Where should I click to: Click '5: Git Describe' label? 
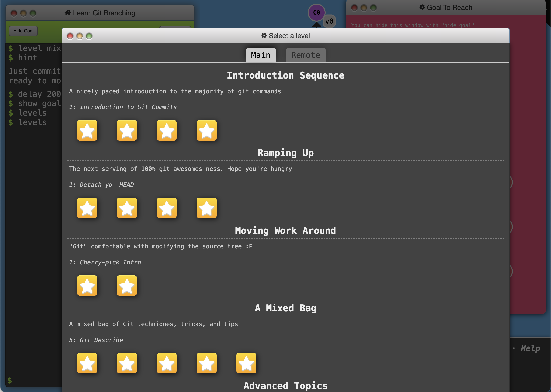tap(96, 340)
